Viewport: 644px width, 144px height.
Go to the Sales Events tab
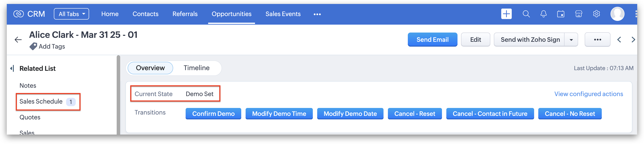pos(283,14)
